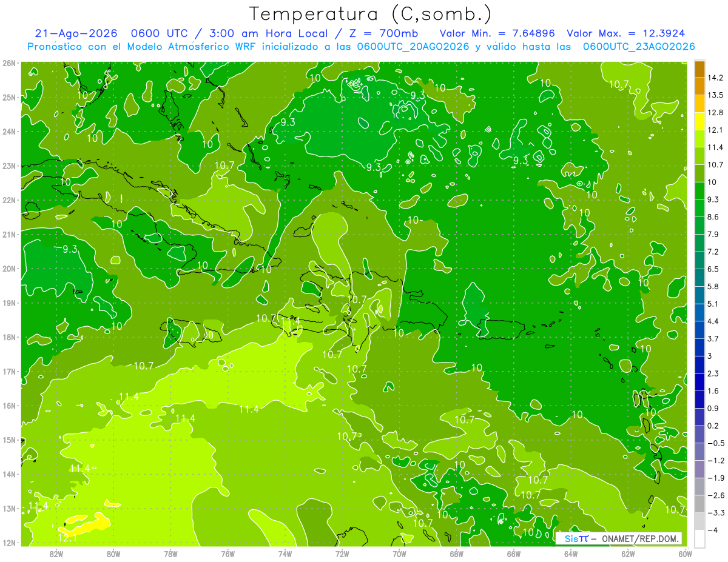Click the lime swatch between 11.4 and 12.1
This screenshot has height=562, width=728.
699,139
